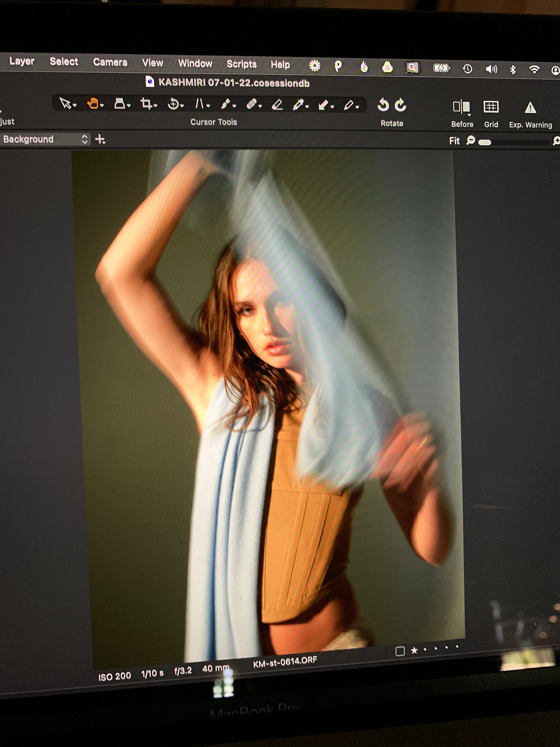Screen dimensions: 560x747
Task: Open Bluetooth menu bar icon
Action: 513,69
